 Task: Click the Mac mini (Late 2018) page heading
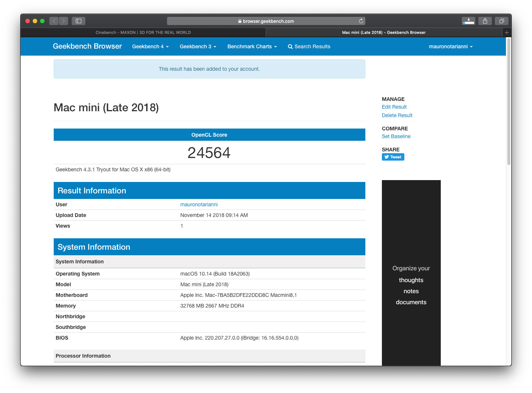(x=106, y=108)
